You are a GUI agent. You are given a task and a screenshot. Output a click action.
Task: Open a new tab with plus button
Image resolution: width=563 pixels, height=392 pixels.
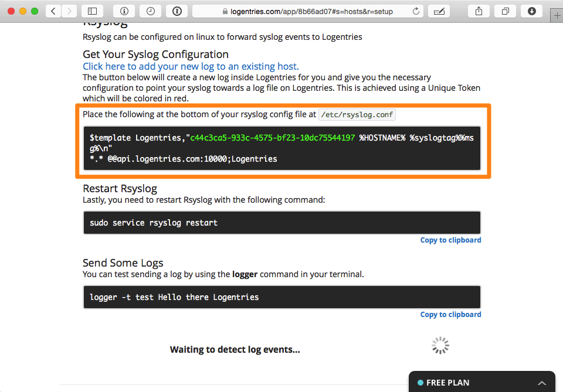[557, 15]
